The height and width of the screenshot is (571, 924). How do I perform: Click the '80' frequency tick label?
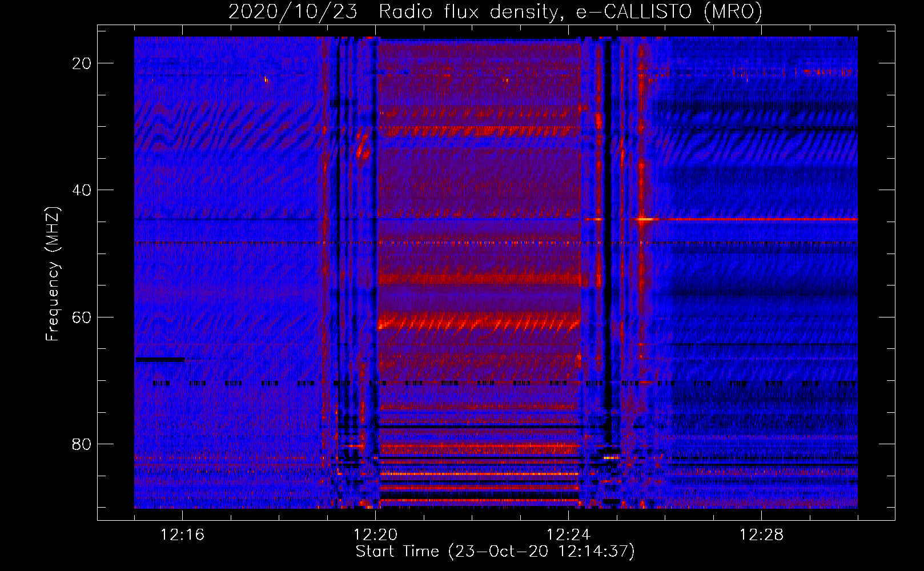(82, 444)
